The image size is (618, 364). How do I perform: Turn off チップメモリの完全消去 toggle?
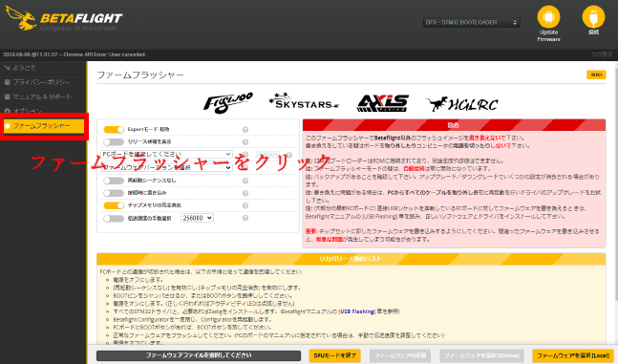[x=114, y=205]
